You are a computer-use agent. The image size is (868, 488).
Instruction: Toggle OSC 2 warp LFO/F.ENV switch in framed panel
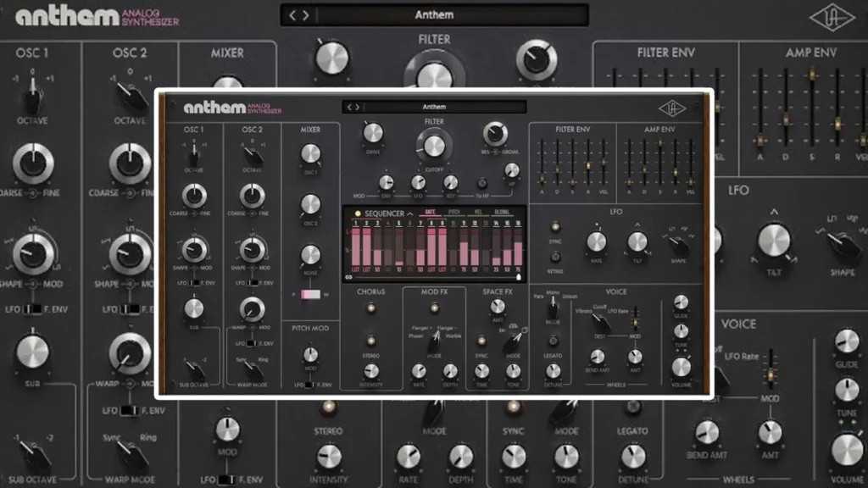251,344
